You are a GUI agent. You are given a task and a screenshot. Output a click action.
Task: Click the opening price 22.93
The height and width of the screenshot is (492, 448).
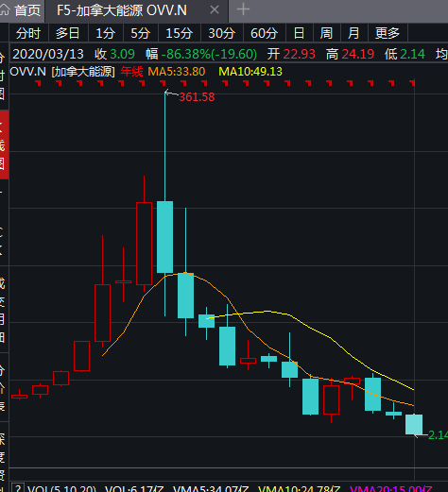coord(299,54)
